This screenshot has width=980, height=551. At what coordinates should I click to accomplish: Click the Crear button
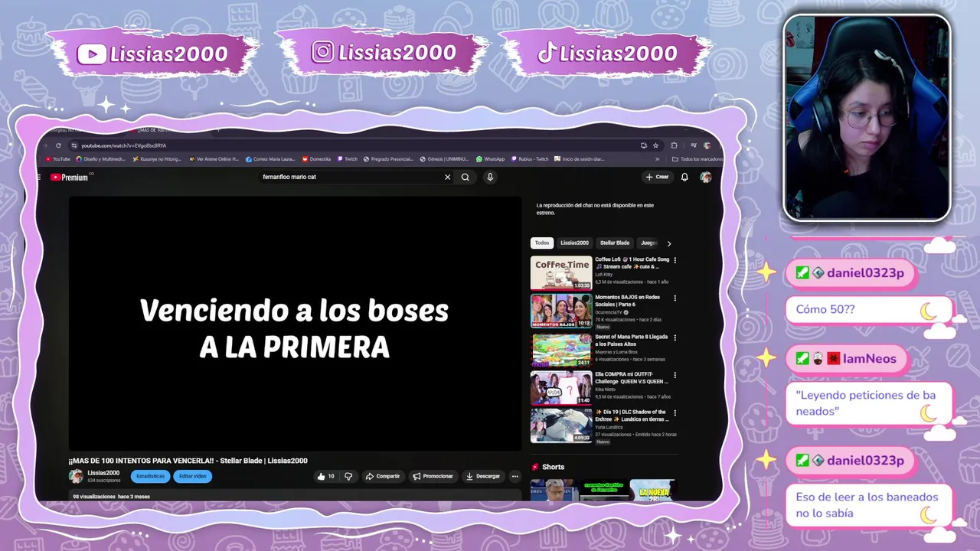pyautogui.click(x=657, y=177)
